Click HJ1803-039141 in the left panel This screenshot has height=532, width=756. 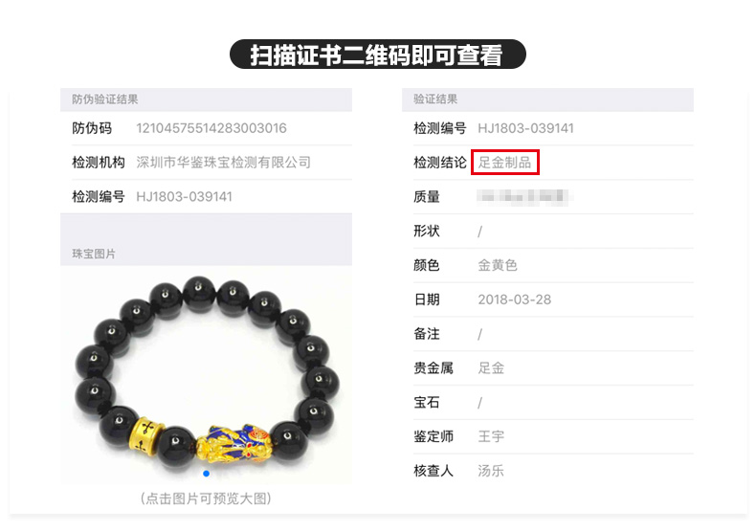coord(184,196)
